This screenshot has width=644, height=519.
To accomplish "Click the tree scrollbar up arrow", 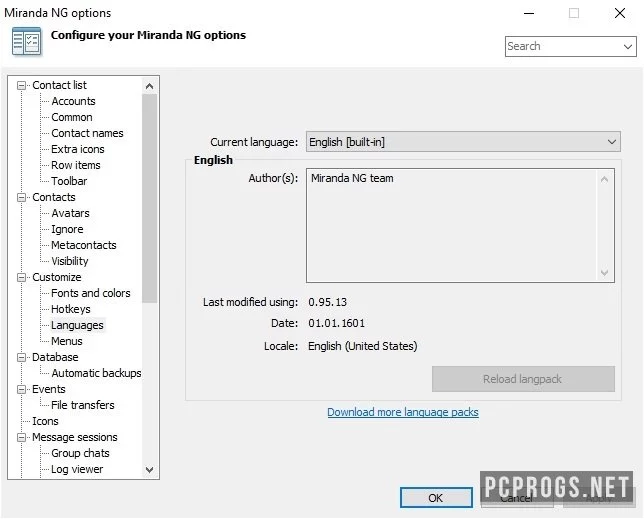I will pyautogui.click(x=150, y=86).
